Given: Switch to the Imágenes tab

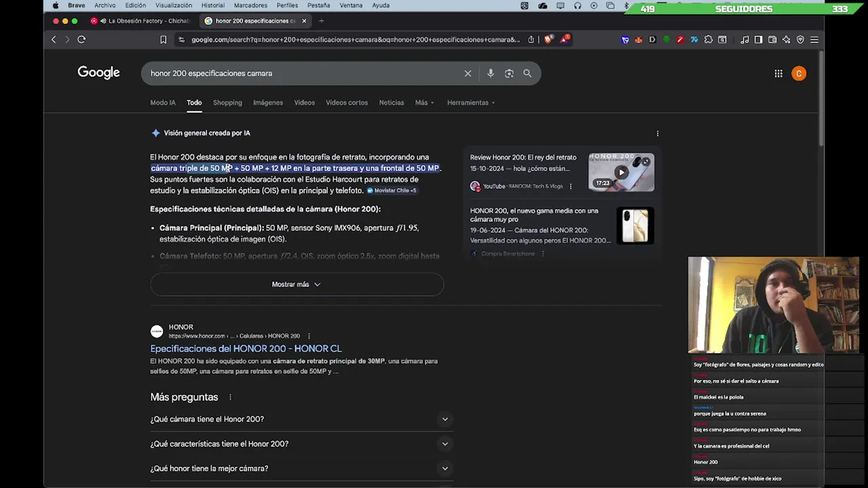Looking at the screenshot, I should click(x=268, y=102).
